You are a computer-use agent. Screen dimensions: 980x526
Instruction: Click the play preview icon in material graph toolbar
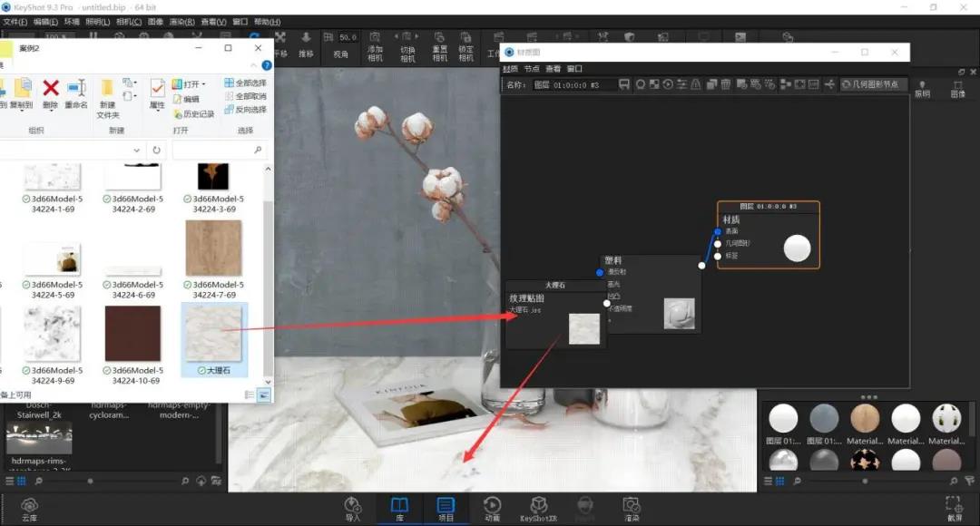click(668, 84)
